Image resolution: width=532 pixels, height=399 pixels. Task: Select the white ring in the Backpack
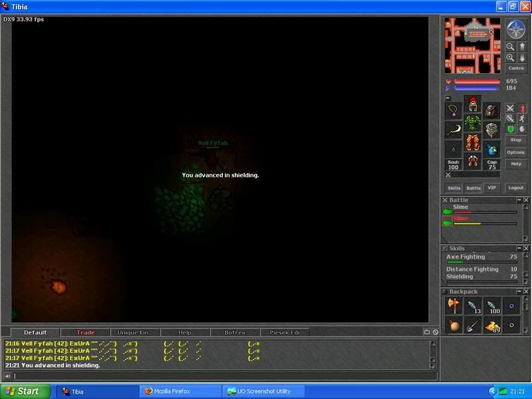pos(511,325)
